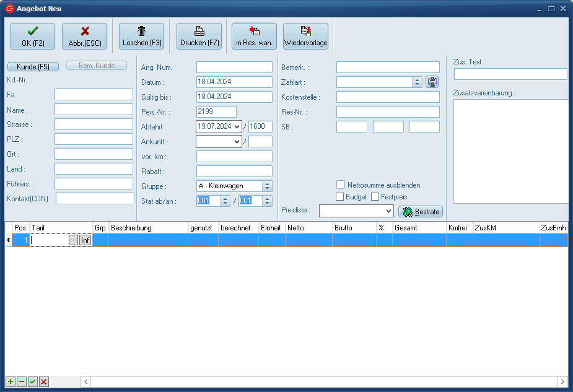Click the icon button next to Zahlart
The height and width of the screenshot is (392, 573).
(432, 82)
